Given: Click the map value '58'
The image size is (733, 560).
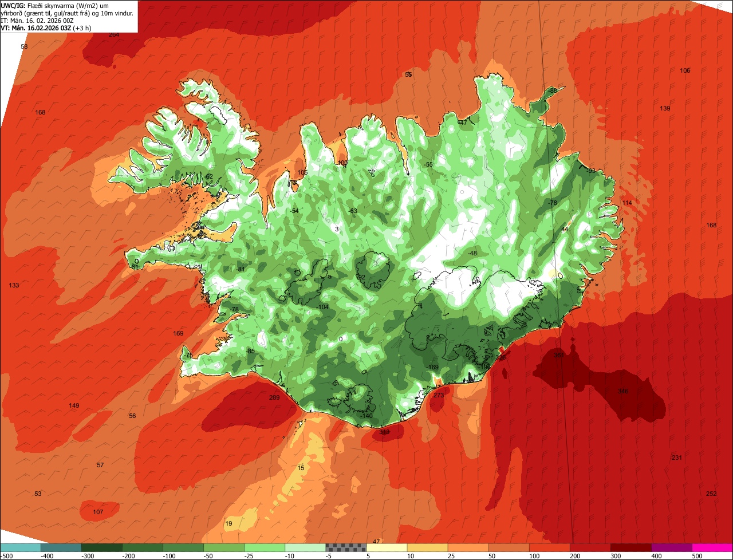Looking at the screenshot, I should coord(24,46).
